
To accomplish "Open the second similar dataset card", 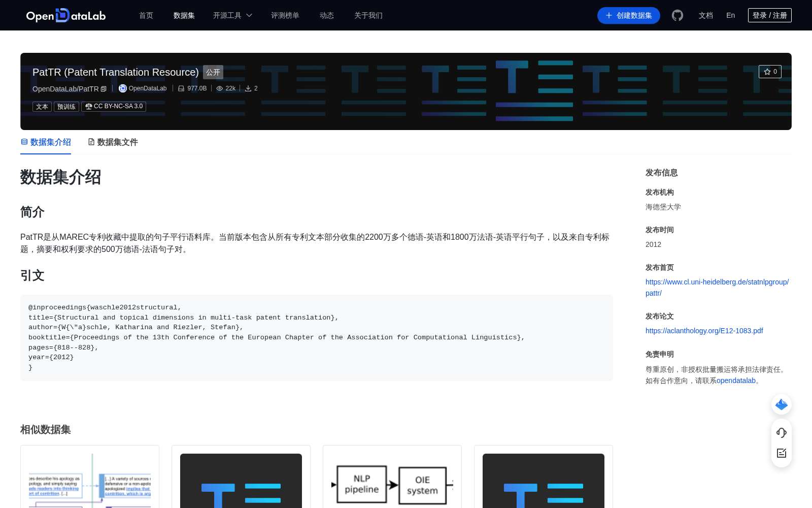I will coord(241,478).
